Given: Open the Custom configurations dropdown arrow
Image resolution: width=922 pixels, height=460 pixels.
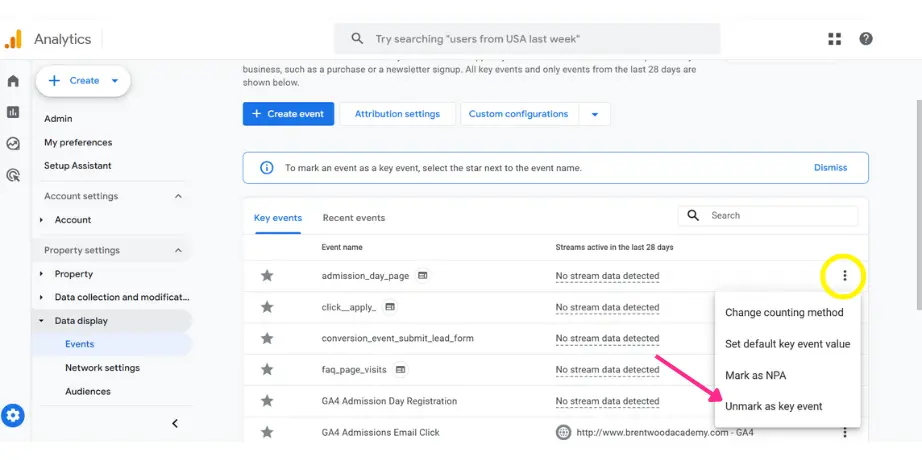Looking at the screenshot, I should pyautogui.click(x=595, y=114).
